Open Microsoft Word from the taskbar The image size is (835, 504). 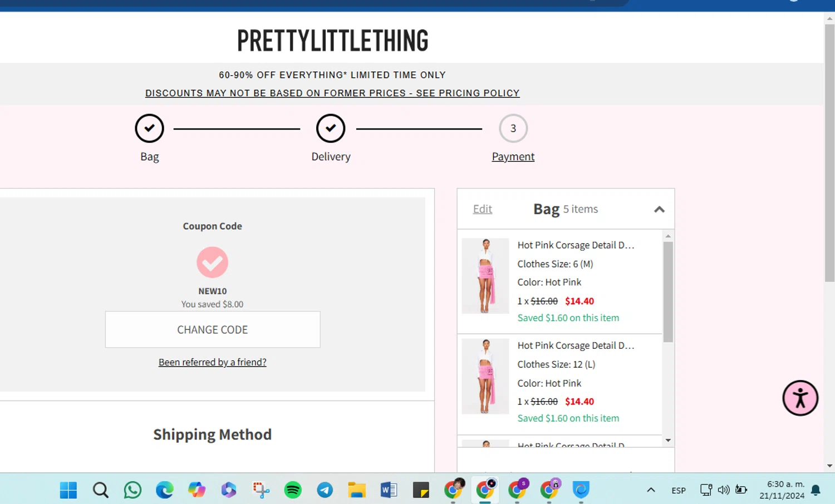tap(389, 490)
